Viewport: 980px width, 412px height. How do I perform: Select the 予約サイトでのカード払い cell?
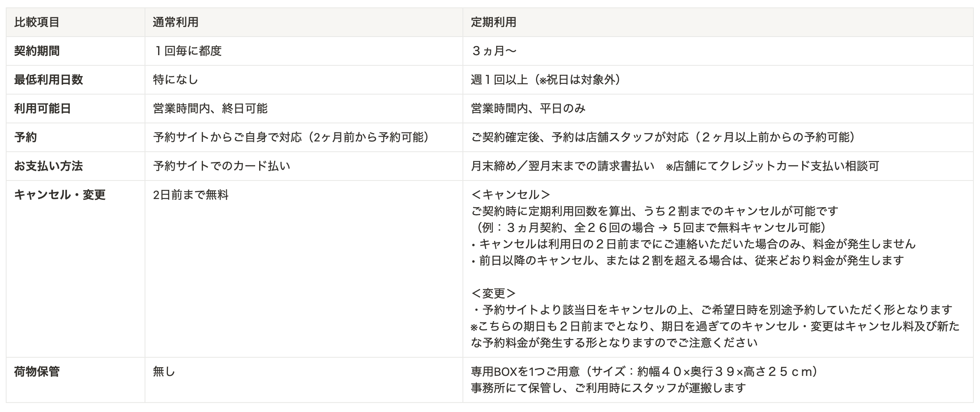(221, 166)
